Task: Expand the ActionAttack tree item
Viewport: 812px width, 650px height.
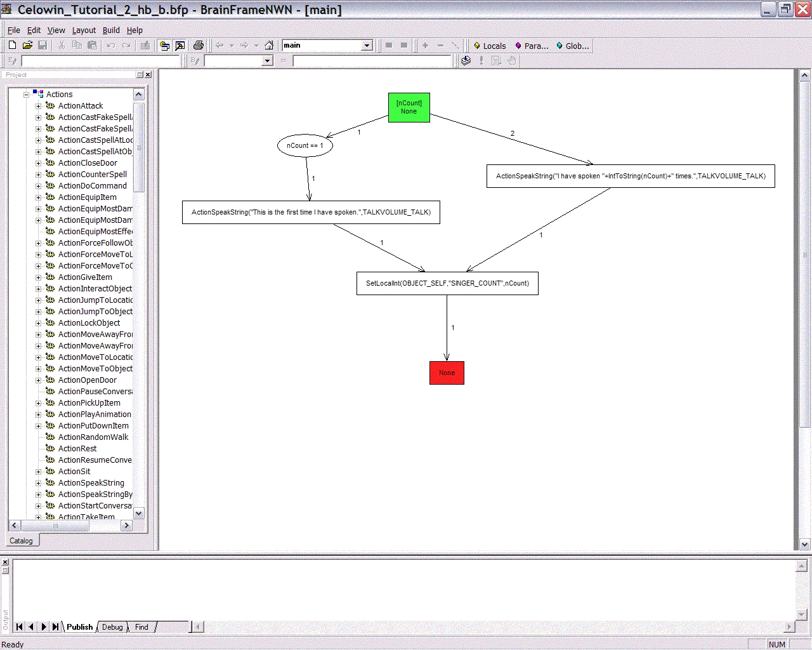Action: pos(38,106)
